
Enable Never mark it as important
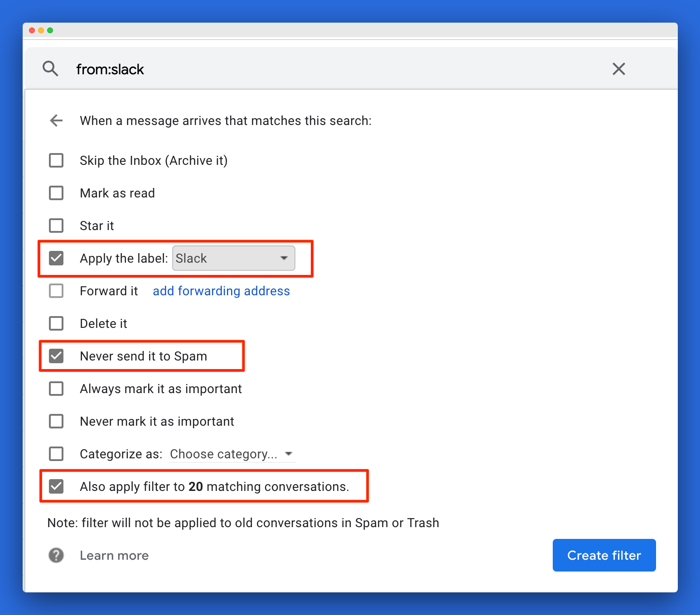point(56,421)
